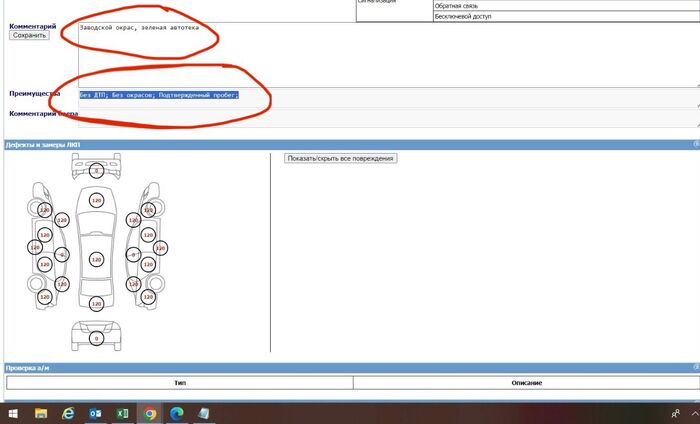Open the People icon in system tray
Image resolution: width=700 pixels, height=424 pixels.
(x=675, y=414)
